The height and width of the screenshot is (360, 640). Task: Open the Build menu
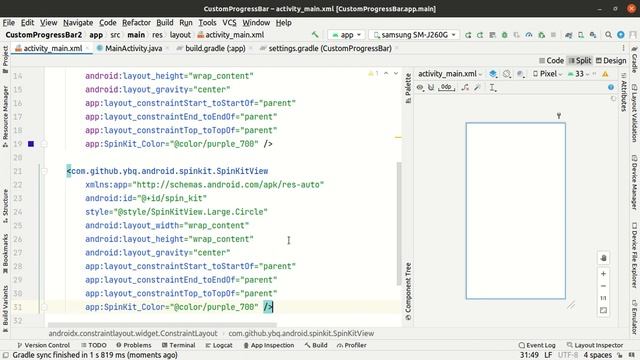[x=165, y=22]
